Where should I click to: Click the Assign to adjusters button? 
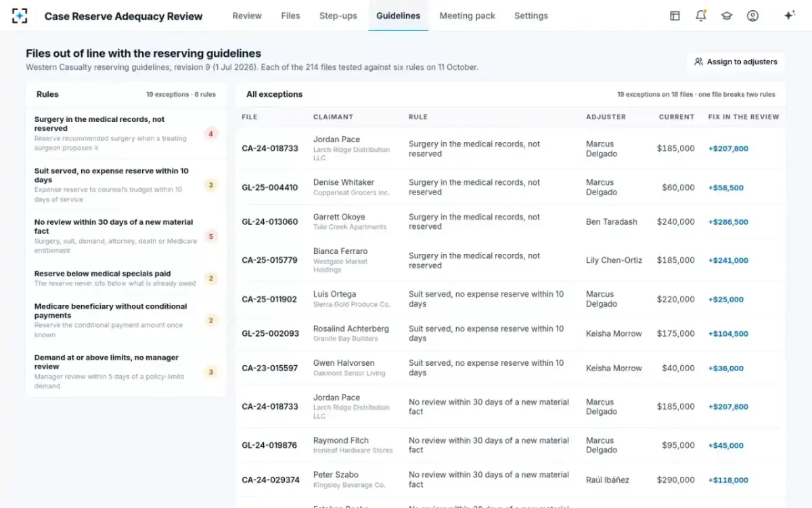click(736, 62)
